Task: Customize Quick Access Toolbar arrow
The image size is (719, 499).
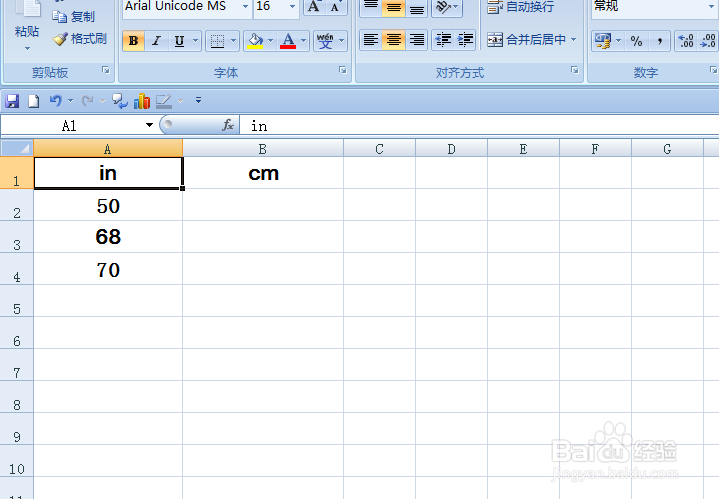Action: click(x=199, y=100)
